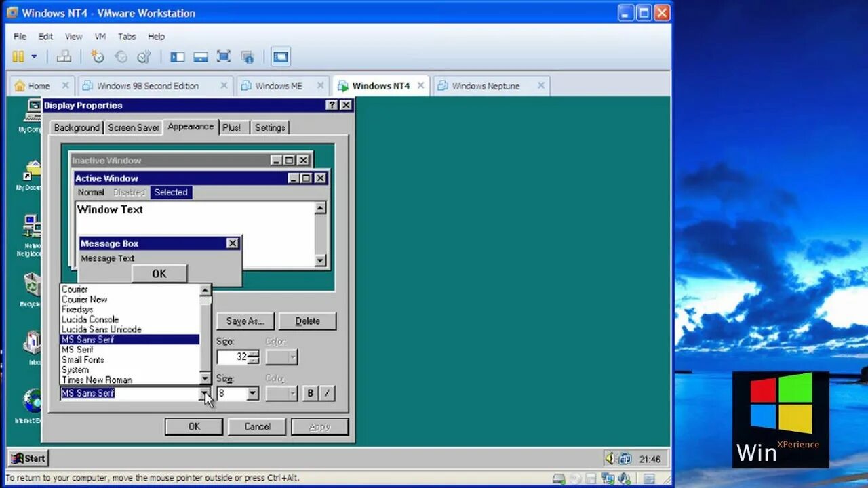This screenshot has width=868, height=488.
Task: Click the yellow Suspend/Pause VM toolbar icon
Action: [18, 57]
